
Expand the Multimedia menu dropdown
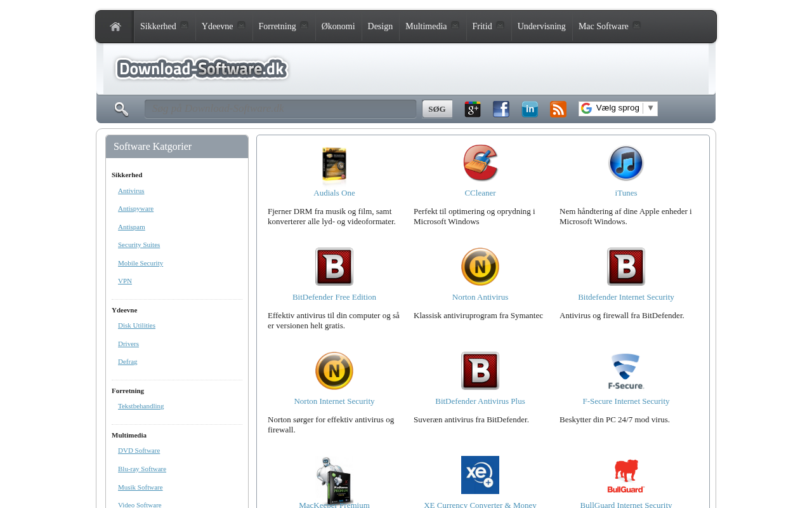point(455,25)
